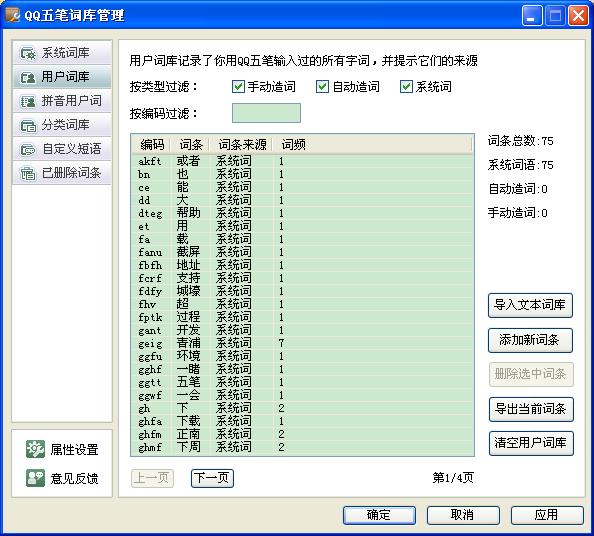Select the ghmf 下周 row

pos(303,447)
